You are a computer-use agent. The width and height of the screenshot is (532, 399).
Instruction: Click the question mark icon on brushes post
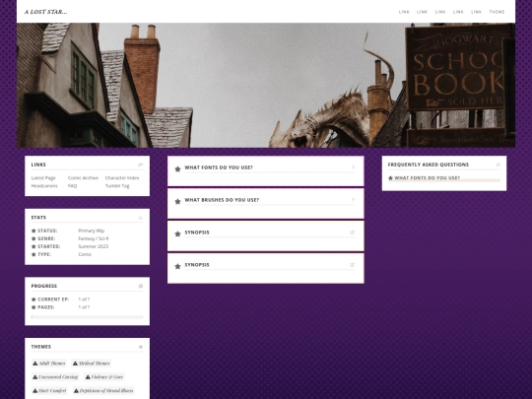pyautogui.click(x=353, y=200)
